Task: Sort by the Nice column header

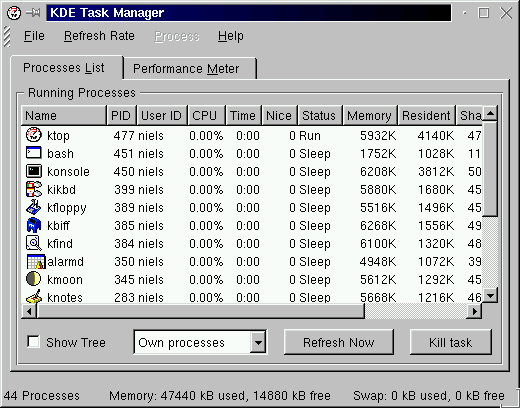Action: click(x=280, y=115)
